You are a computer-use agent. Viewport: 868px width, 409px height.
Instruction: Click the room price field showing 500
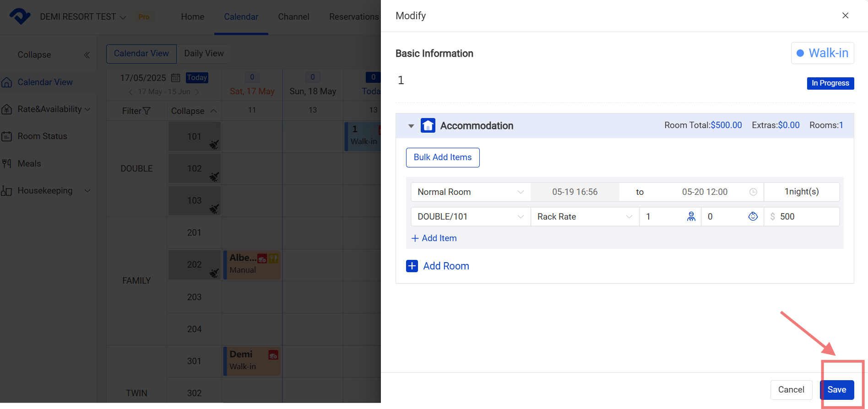pos(806,216)
